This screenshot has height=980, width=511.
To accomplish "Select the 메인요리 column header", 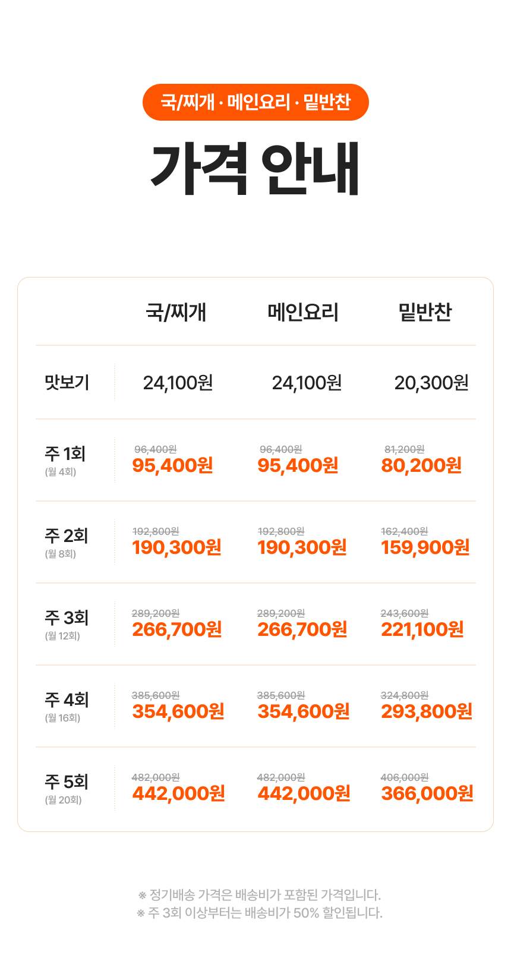I will pyautogui.click(x=303, y=312).
